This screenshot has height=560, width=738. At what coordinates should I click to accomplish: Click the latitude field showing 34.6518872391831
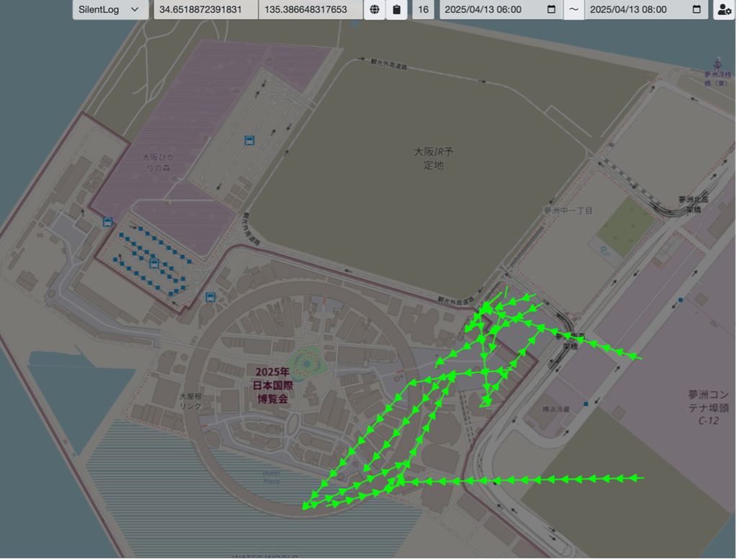tap(205, 9)
